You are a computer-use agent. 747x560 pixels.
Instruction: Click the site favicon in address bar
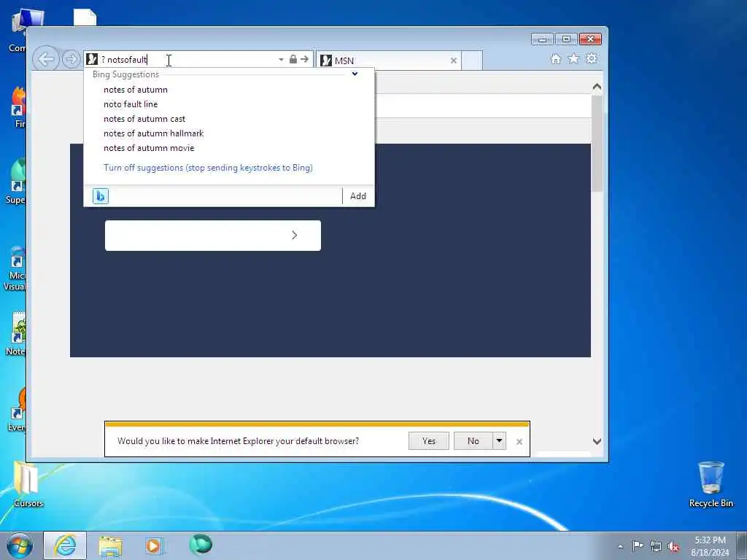pos(92,60)
